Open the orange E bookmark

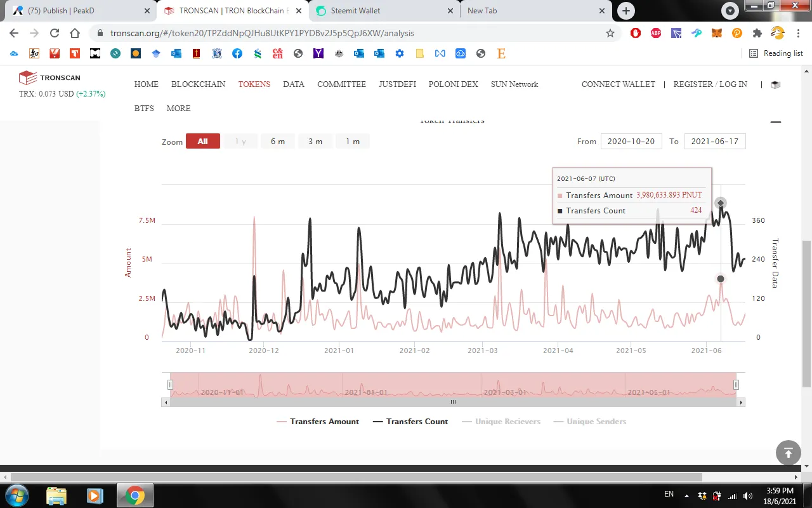(x=501, y=54)
